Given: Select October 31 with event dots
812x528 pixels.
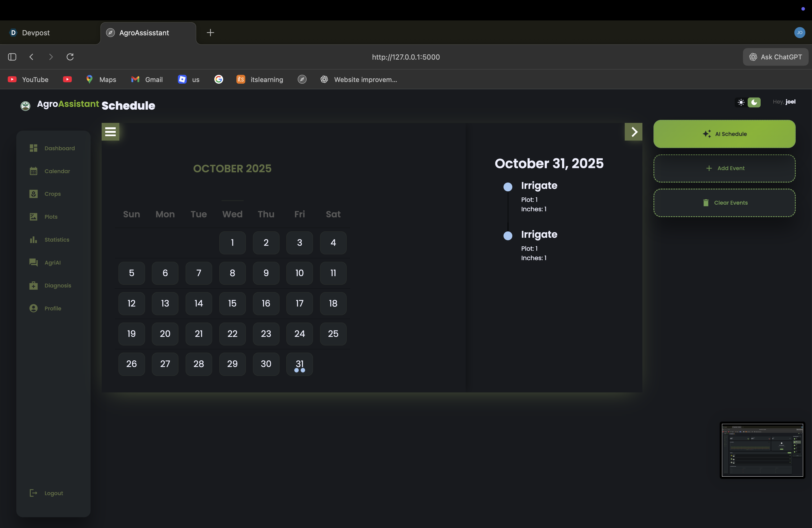Looking at the screenshot, I should 299,364.
